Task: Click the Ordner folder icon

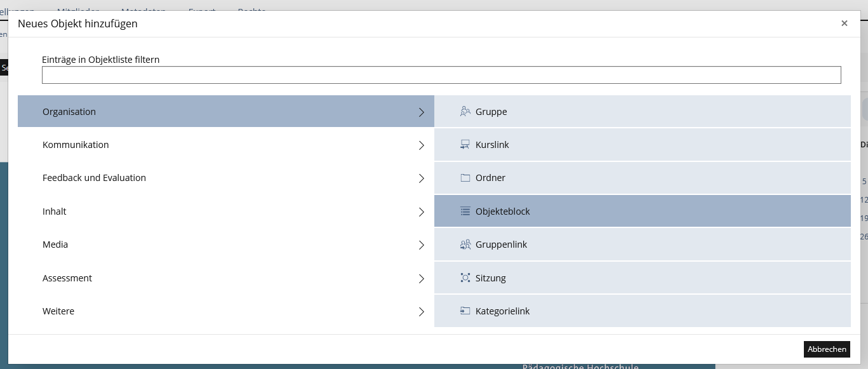Action: tap(465, 178)
